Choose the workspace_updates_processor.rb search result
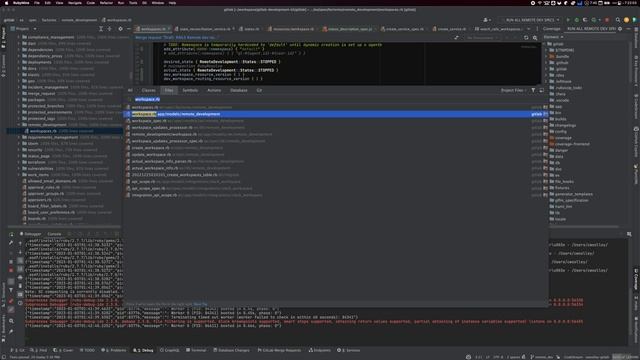The height and width of the screenshot is (360, 640). 336,127
